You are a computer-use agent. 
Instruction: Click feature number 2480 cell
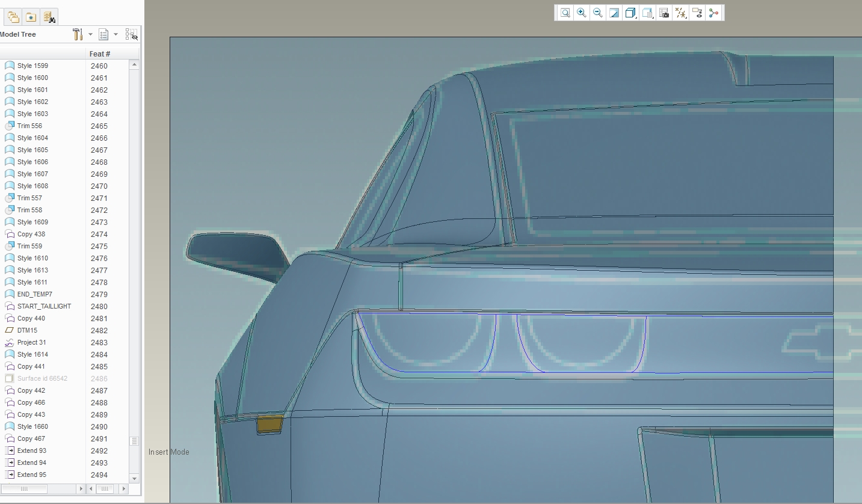(99, 306)
